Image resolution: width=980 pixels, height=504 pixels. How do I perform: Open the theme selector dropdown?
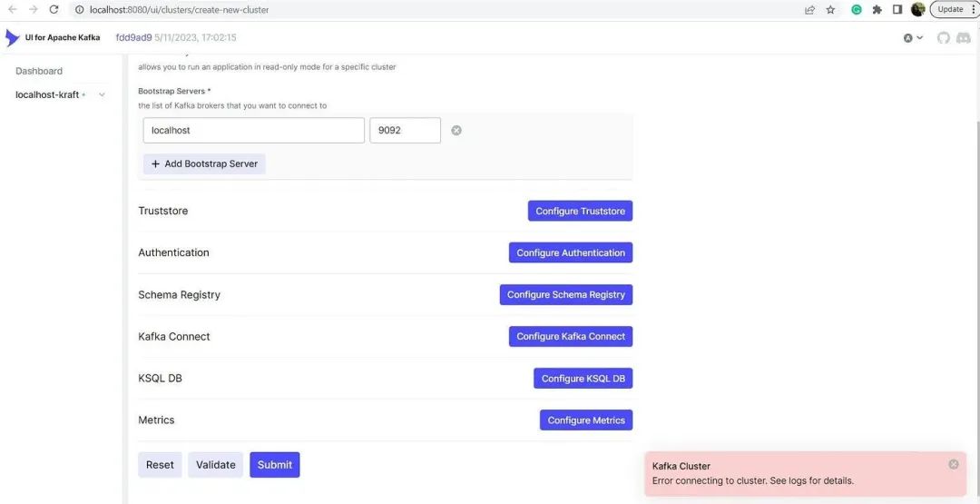pyautogui.click(x=913, y=37)
